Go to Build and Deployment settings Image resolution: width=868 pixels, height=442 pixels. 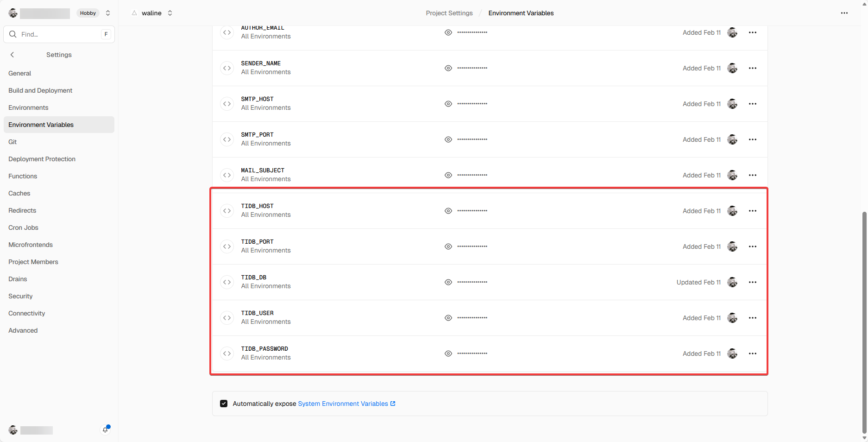(40, 90)
